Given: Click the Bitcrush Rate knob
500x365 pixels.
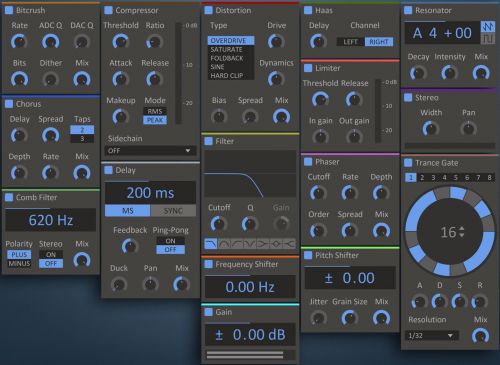Looking at the screenshot, I should pyautogui.click(x=19, y=42).
